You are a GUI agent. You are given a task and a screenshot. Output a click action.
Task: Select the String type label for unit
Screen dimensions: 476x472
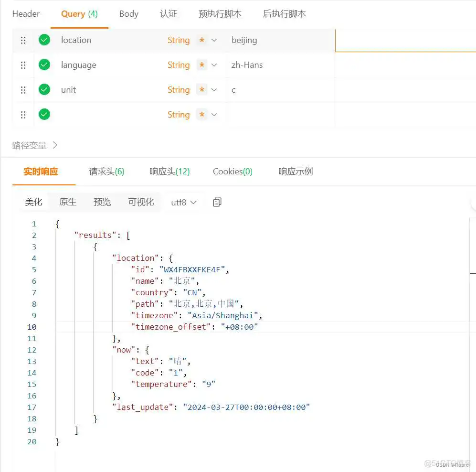click(179, 90)
